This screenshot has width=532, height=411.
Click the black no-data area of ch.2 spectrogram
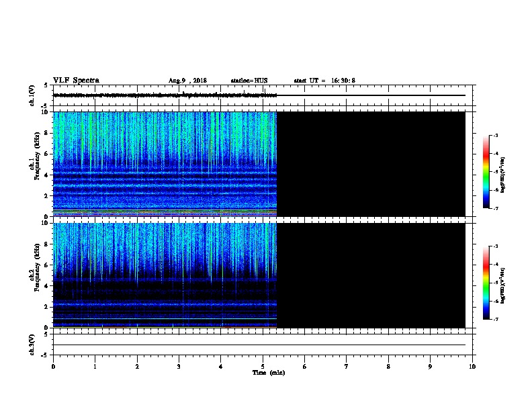[x=371, y=275]
